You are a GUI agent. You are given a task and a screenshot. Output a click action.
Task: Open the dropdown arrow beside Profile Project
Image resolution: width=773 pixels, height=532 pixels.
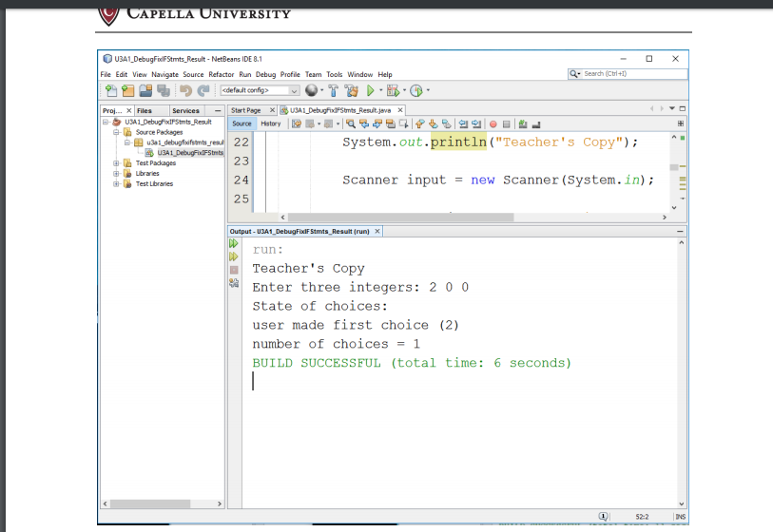[x=428, y=90]
